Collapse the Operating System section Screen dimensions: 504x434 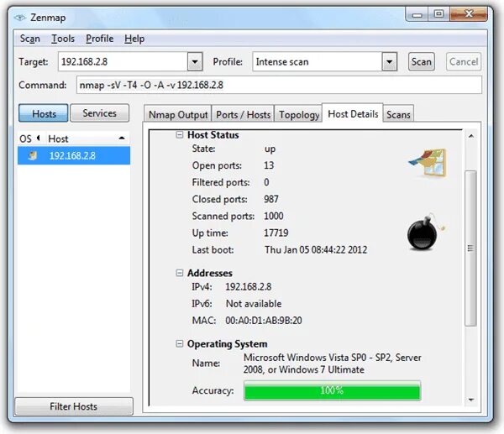tap(180, 343)
